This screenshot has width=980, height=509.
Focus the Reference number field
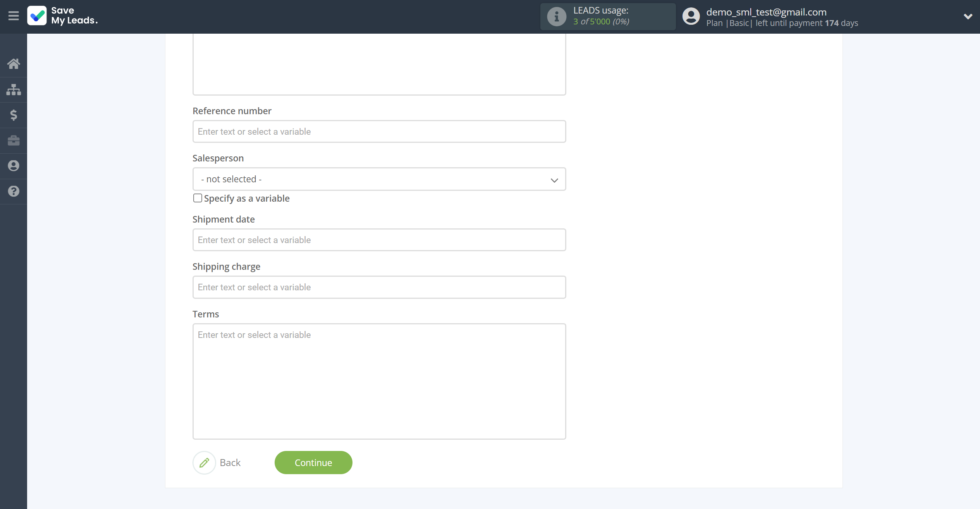click(379, 132)
